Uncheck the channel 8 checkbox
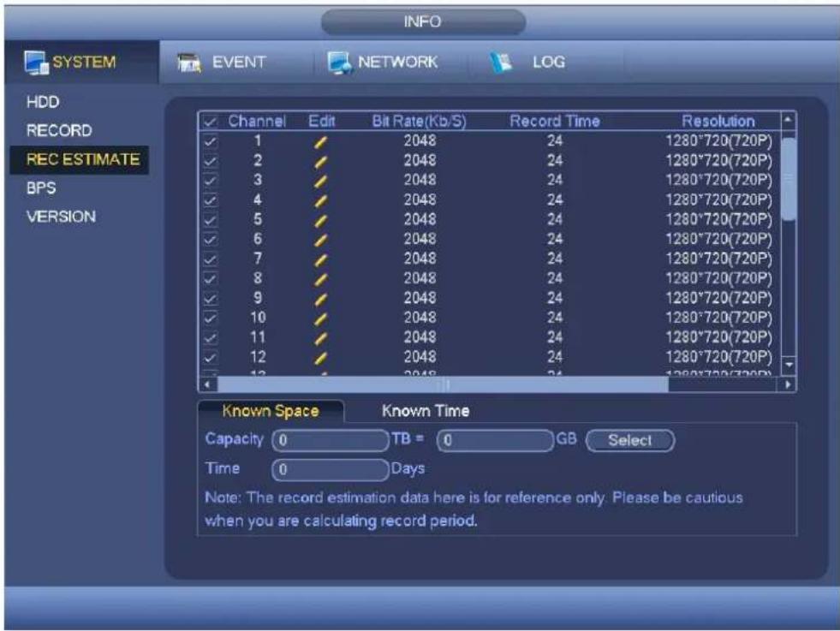 pos(210,278)
